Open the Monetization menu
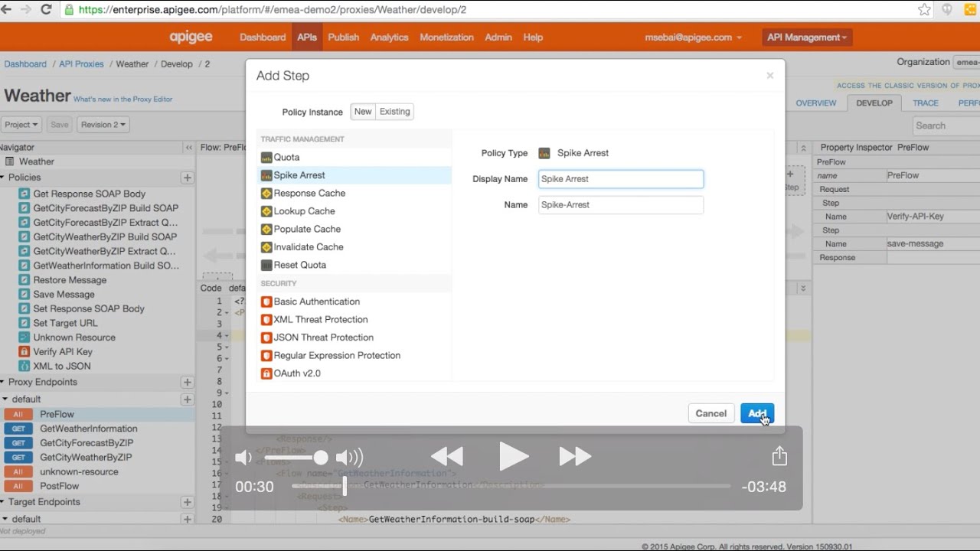 (x=447, y=37)
